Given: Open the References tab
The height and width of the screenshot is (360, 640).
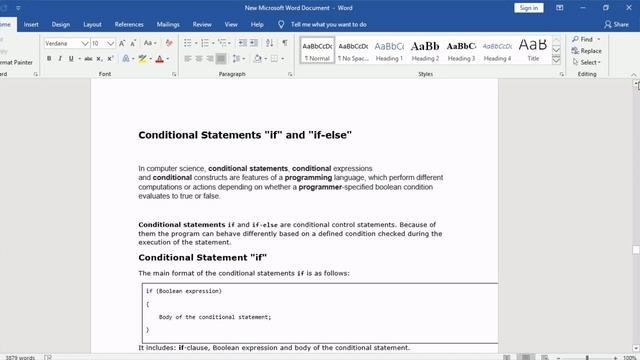Looking at the screenshot, I should pyautogui.click(x=129, y=24).
